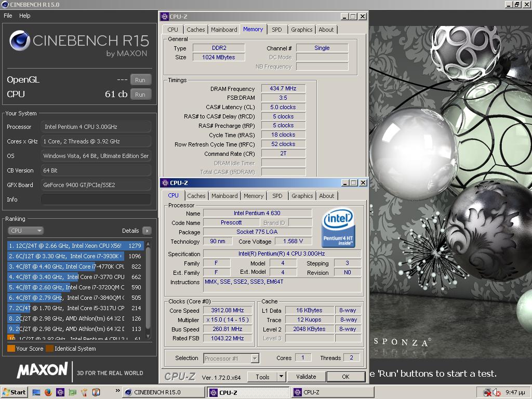Click the Core Speed 3912.08 MHz value
532x399 pixels.
click(x=228, y=310)
